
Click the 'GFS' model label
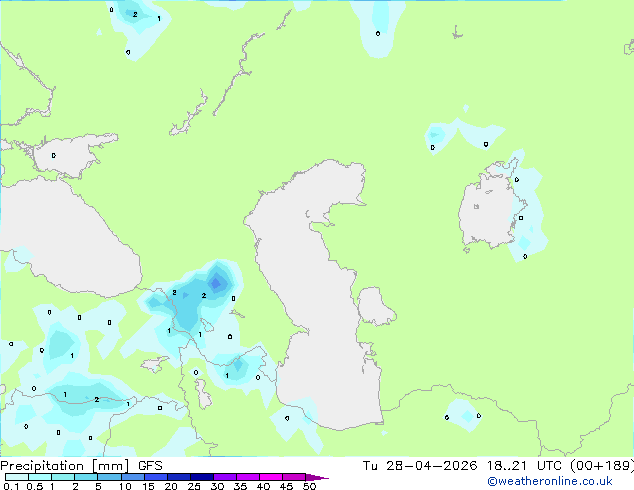[x=150, y=466]
